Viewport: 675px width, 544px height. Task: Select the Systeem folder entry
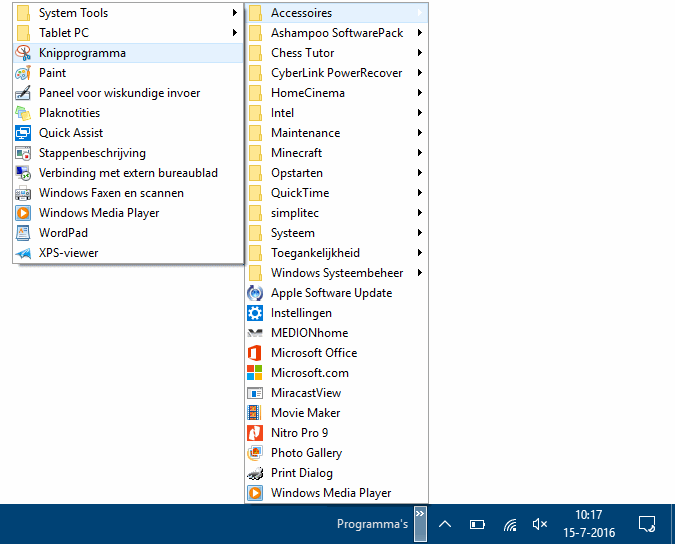pyautogui.click(x=337, y=233)
